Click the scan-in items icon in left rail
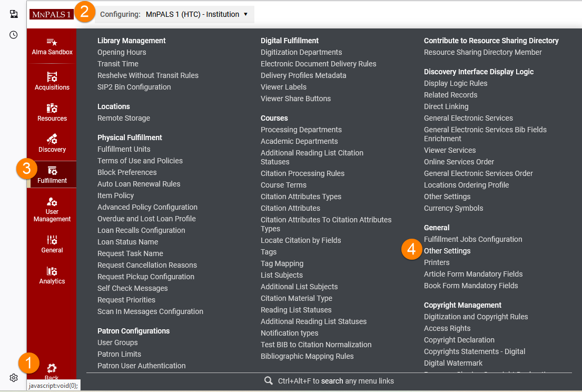582x392 pixels. (14, 14)
